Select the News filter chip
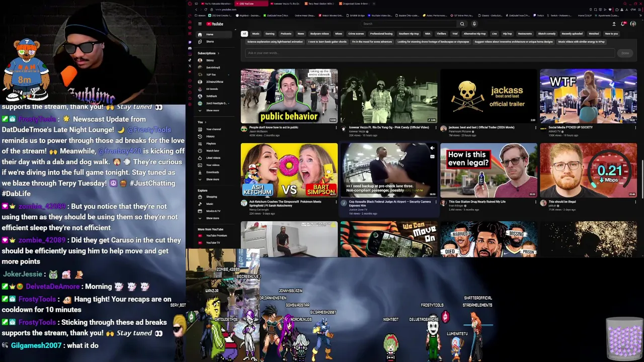Screen dimensions: 644x362 click(301, 34)
